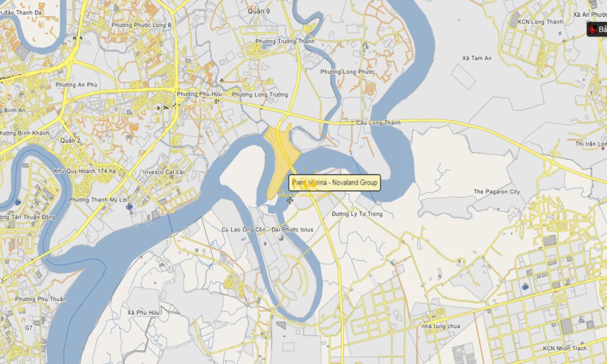Click the blue marker just above KCN Nhơn Trạch
Viewport: 607px width, 364px height.
click(x=581, y=320)
